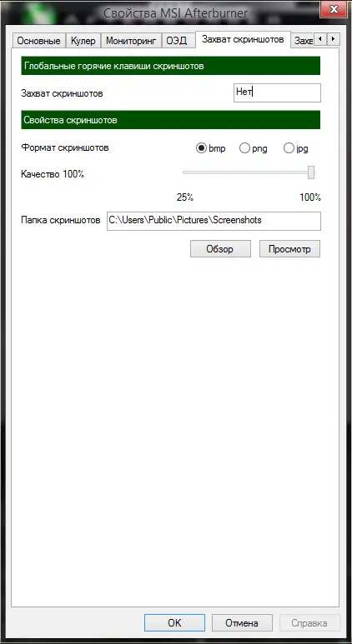Confirm settings with the OK button
The image size is (352, 644).
click(174, 622)
